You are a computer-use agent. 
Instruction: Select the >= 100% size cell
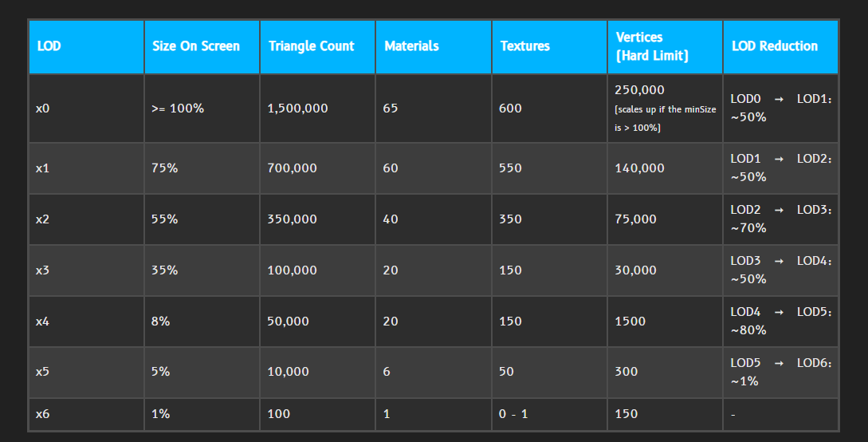(x=178, y=109)
